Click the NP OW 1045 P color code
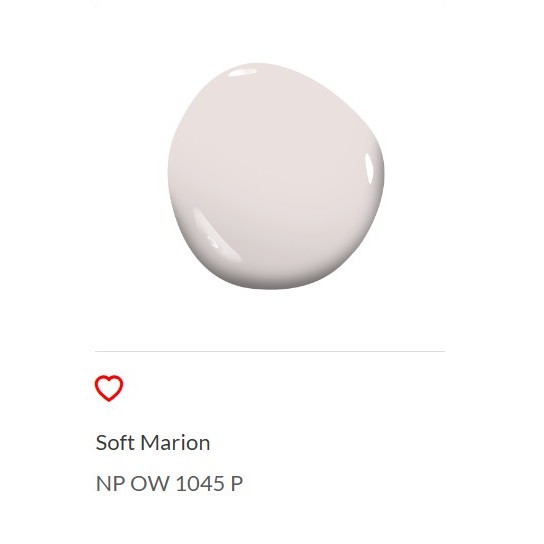The width and height of the screenshot is (544, 544). tap(169, 483)
